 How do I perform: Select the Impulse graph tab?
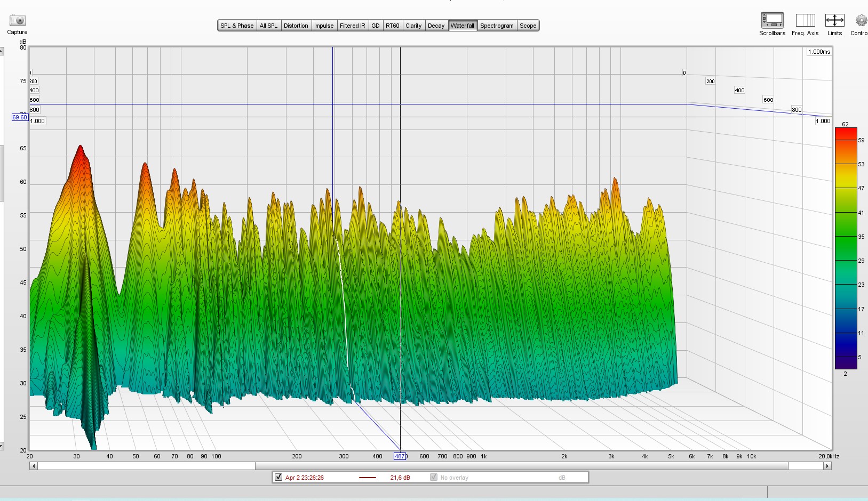pos(324,26)
